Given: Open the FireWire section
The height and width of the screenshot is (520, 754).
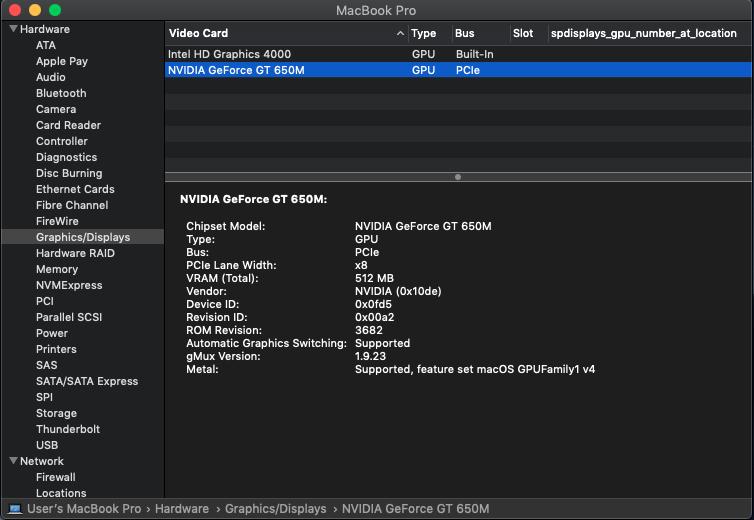Looking at the screenshot, I should pos(57,221).
